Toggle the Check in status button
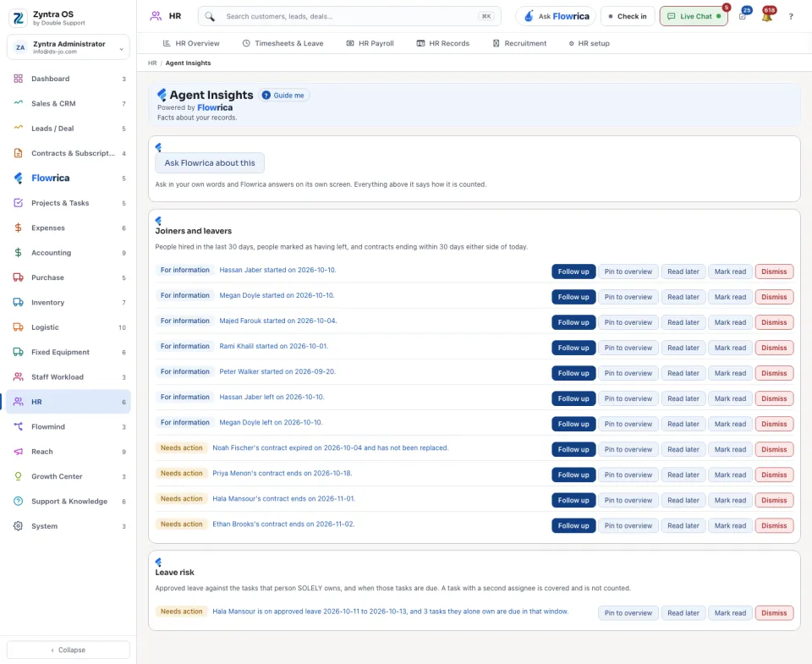 [628, 17]
